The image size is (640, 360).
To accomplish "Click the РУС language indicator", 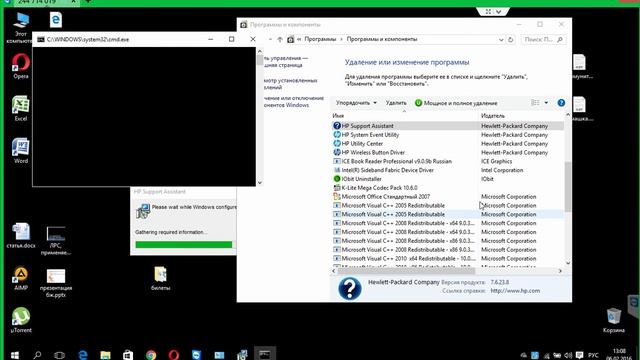I will pos(593,355).
